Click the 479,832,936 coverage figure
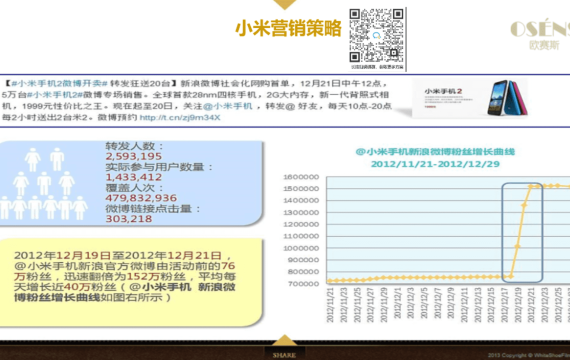The width and height of the screenshot is (570, 360). 141,198
